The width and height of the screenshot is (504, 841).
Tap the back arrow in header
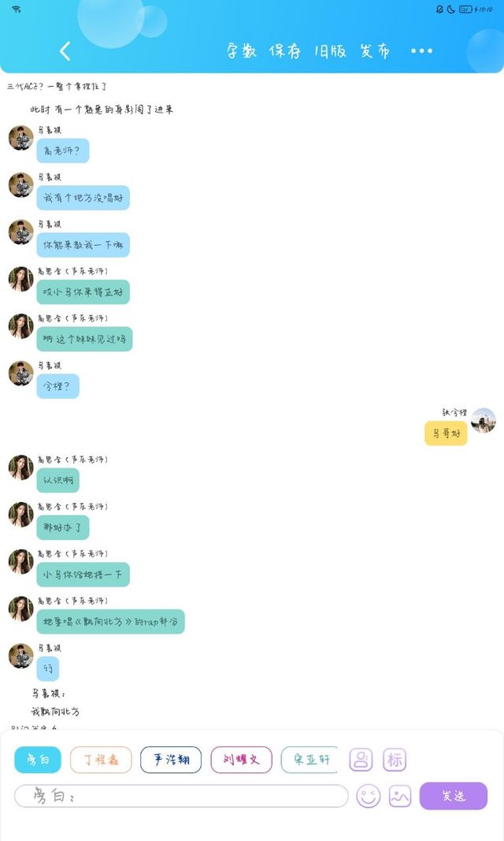click(x=65, y=51)
